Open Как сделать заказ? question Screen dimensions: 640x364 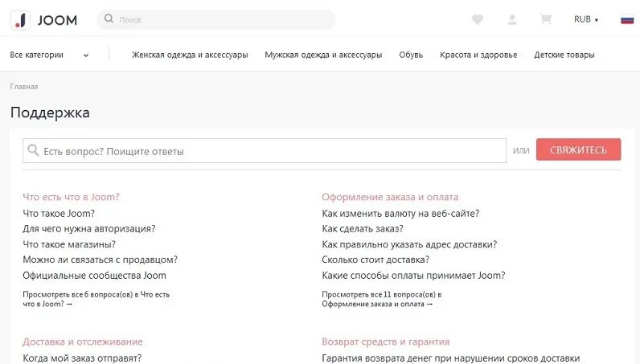[x=363, y=229]
